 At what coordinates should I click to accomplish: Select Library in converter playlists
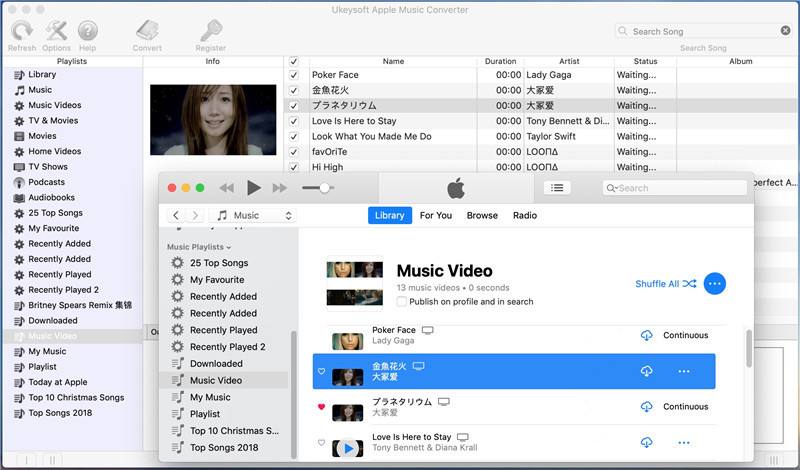tap(42, 75)
